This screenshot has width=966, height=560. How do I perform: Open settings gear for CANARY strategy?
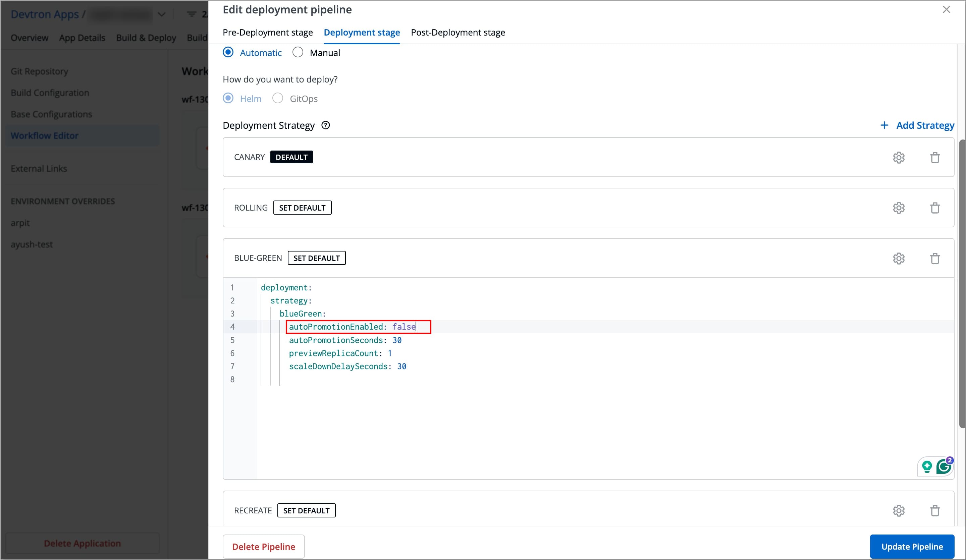(x=899, y=158)
